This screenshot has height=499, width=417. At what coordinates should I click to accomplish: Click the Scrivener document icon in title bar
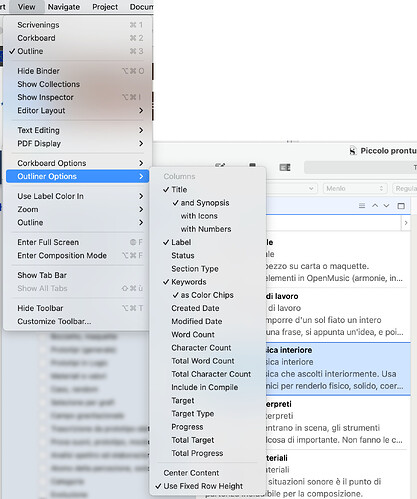click(353, 151)
